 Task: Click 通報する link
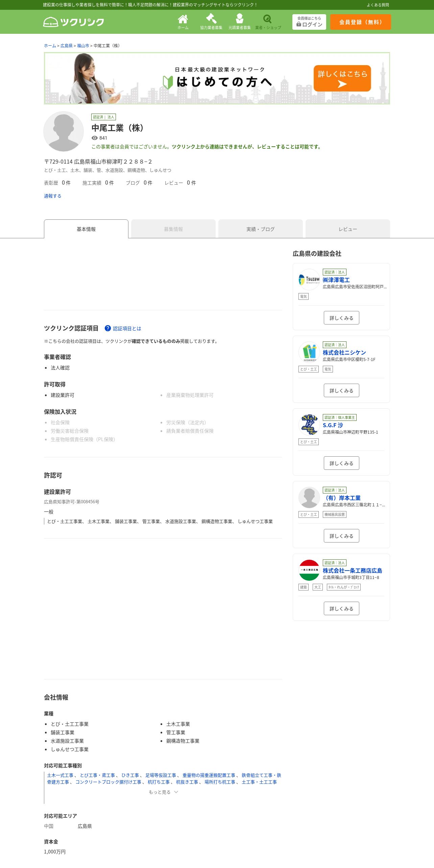52,196
